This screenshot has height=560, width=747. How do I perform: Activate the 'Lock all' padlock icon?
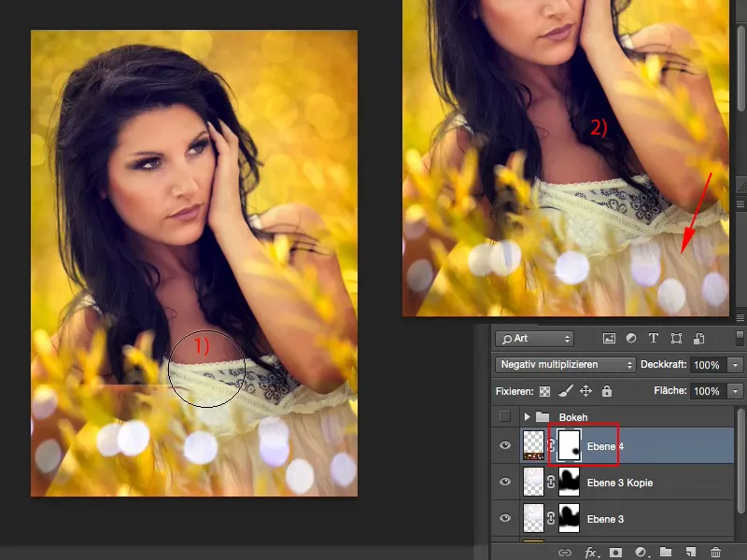pos(607,392)
